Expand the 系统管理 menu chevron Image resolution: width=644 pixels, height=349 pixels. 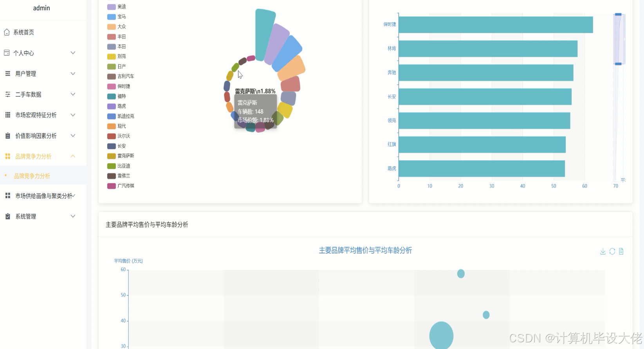73,216
